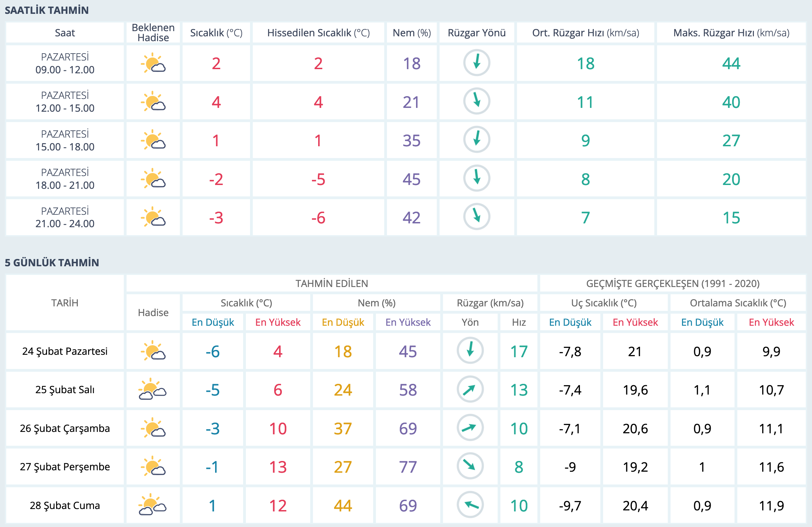Click the Maks. Rüzgar Hızı column header
Screen dimensions: 812x527
pos(731,33)
